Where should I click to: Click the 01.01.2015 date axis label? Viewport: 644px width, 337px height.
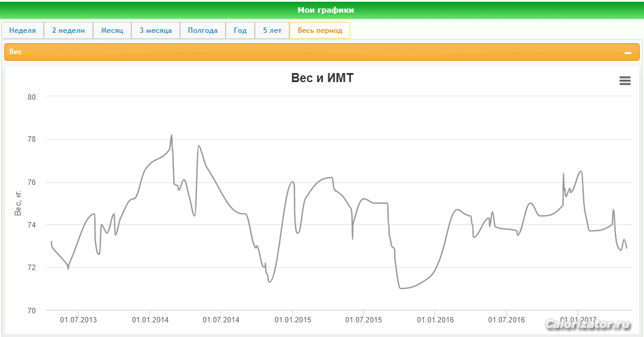(x=293, y=320)
